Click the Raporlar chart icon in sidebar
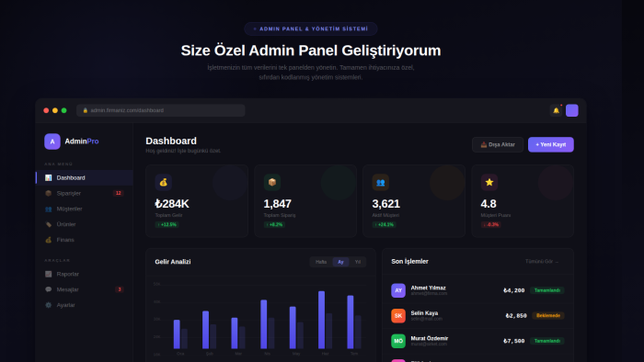Image resolution: width=644 pixels, height=362 pixels. tap(49, 274)
